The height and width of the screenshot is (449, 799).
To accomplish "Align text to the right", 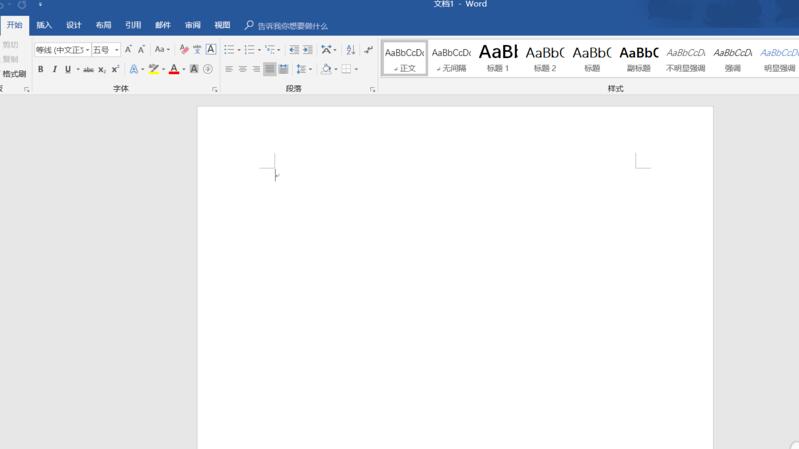I will [256, 69].
